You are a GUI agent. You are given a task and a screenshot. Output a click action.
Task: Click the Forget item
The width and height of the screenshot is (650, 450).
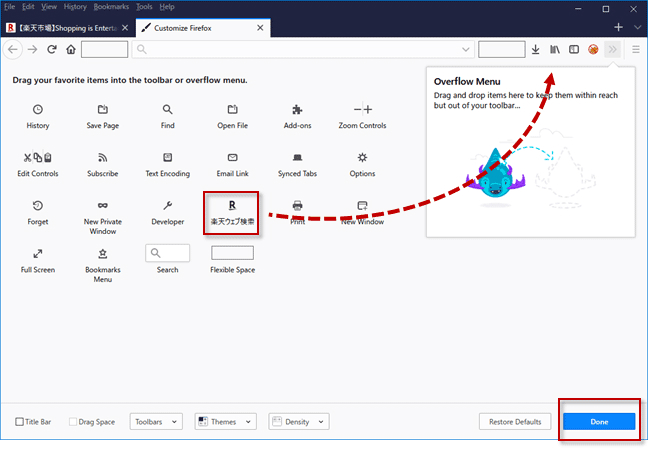coord(38,213)
